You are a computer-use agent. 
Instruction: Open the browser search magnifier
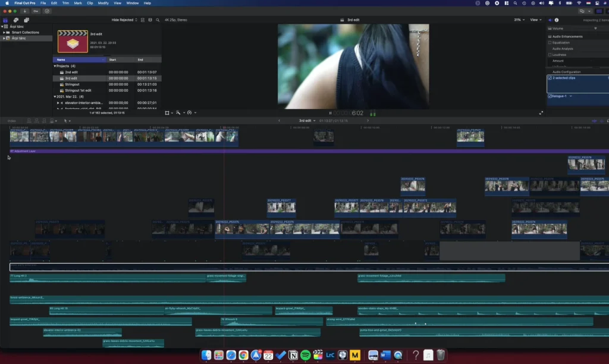click(x=158, y=20)
